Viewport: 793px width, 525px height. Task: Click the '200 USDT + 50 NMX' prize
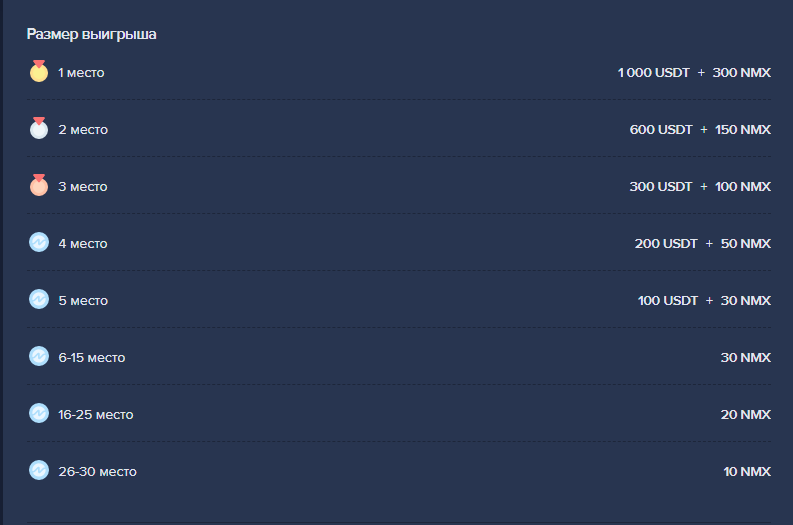pyautogui.click(x=702, y=244)
